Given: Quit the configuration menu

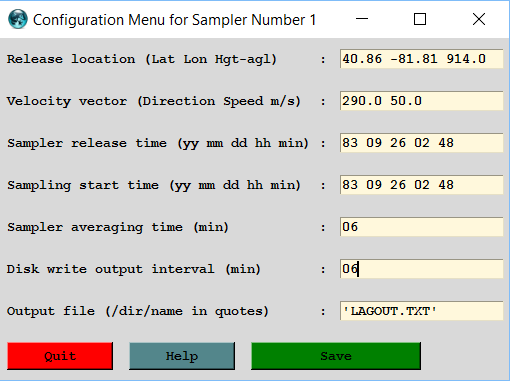Looking at the screenshot, I should pyautogui.click(x=60, y=356).
